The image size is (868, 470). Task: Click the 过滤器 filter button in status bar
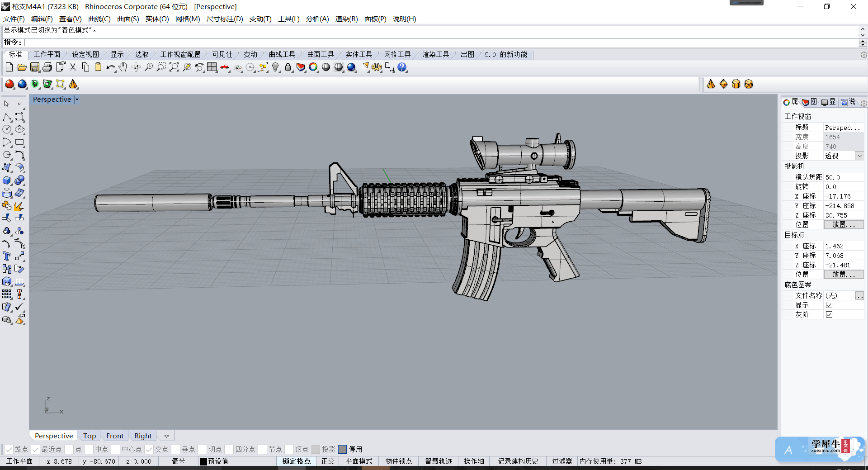tap(562, 461)
